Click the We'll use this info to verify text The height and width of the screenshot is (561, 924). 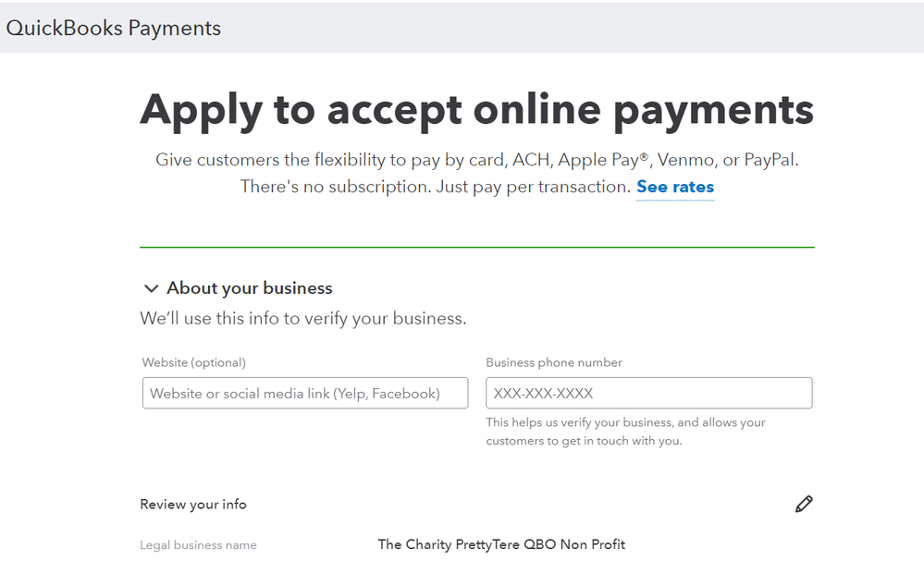(x=303, y=318)
